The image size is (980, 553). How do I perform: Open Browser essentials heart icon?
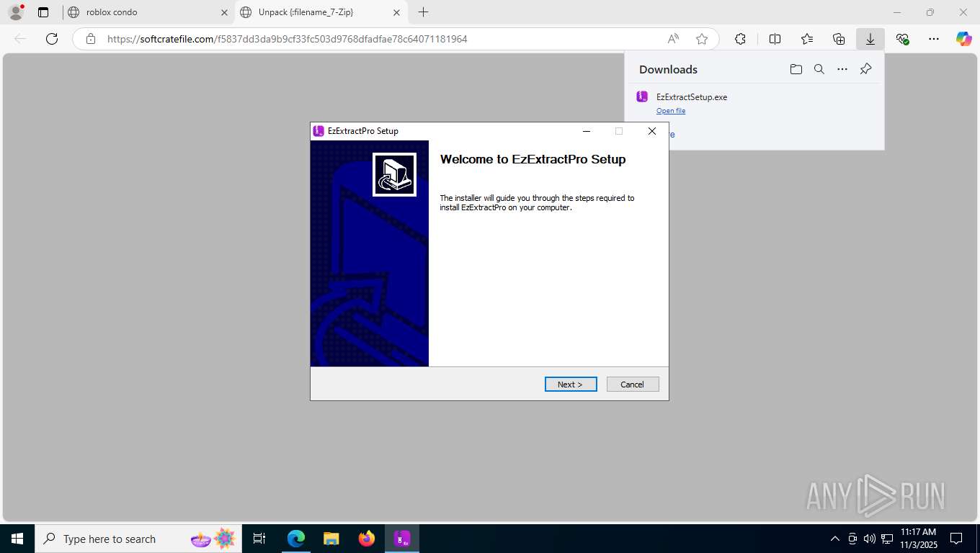[902, 39]
